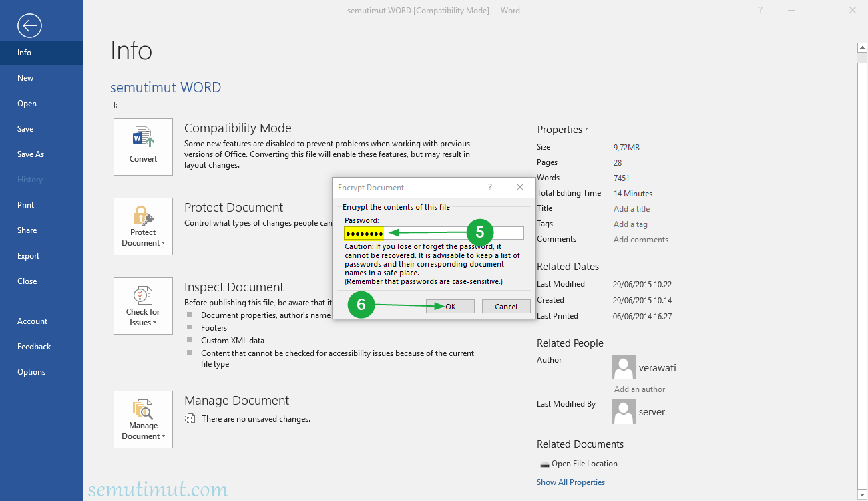
Task: Select Save As in the sidebar
Action: pyautogui.click(x=41, y=154)
